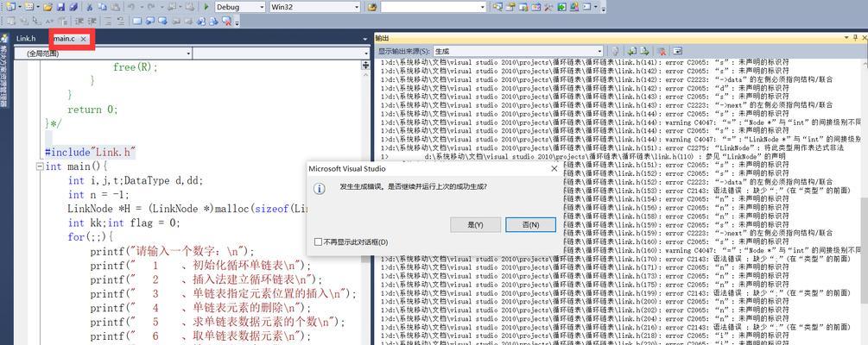Click the link.h(141) error C2065 output line
868x345 pixels.
[585, 62]
